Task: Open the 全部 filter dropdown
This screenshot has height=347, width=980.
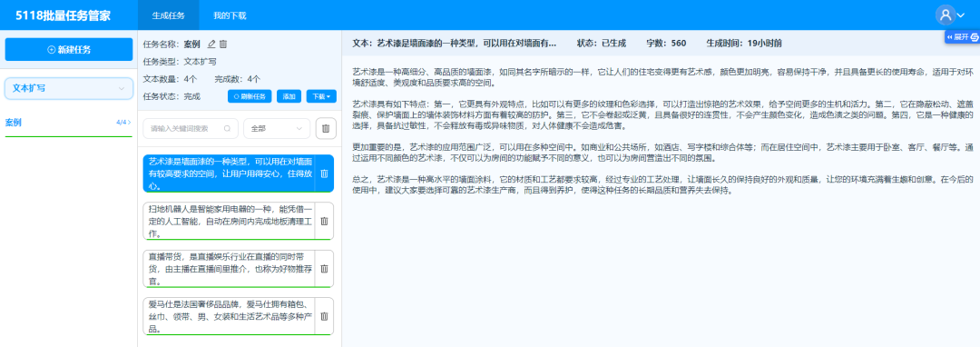Action: click(x=277, y=129)
